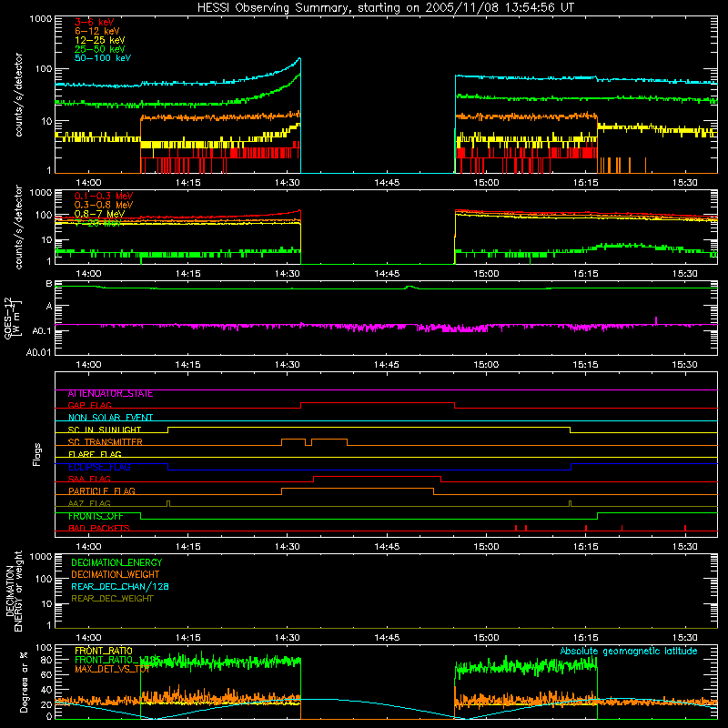Click the vertical "Flags" axis label
The width and height of the screenshot is (728, 728).
coord(37,454)
